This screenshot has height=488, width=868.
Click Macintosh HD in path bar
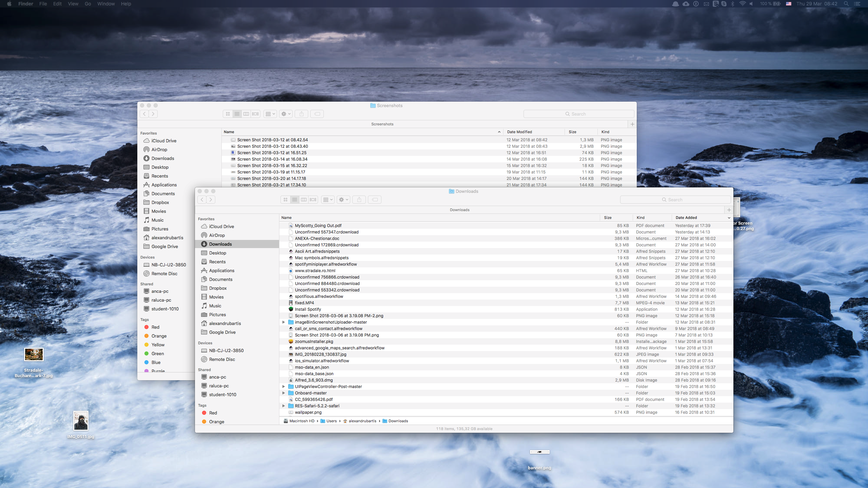[299, 421]
